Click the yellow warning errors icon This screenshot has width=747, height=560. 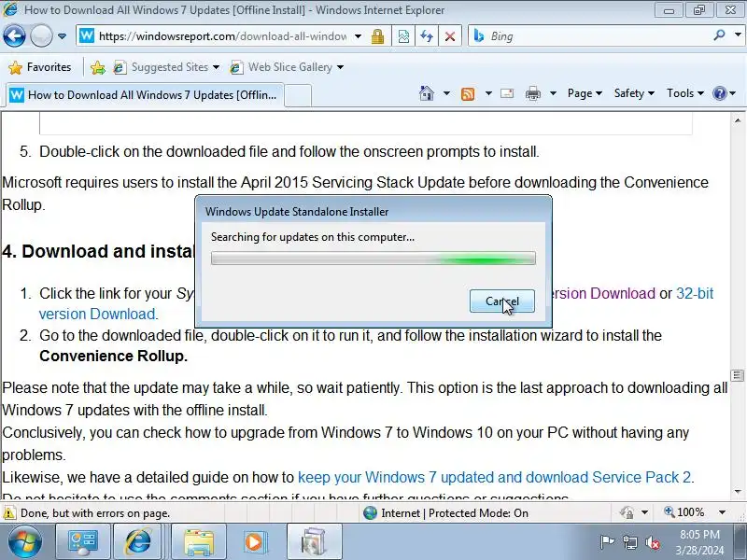click(9, 513)
